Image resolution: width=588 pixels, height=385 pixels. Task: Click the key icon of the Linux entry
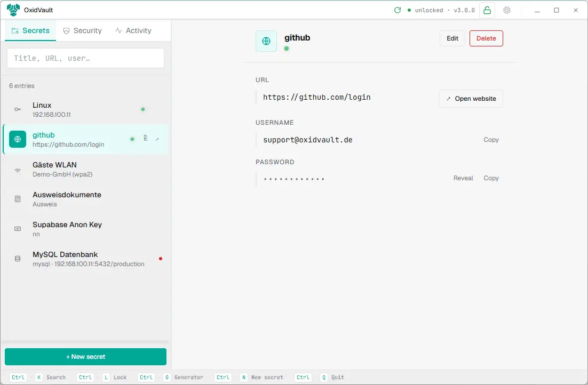[x=18, y=109]
